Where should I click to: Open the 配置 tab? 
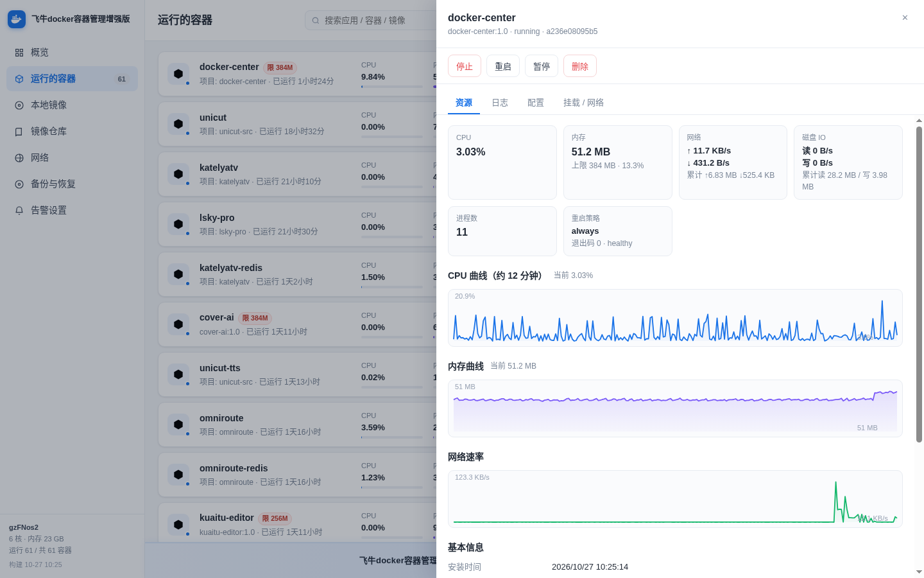[x=536, y=103]
